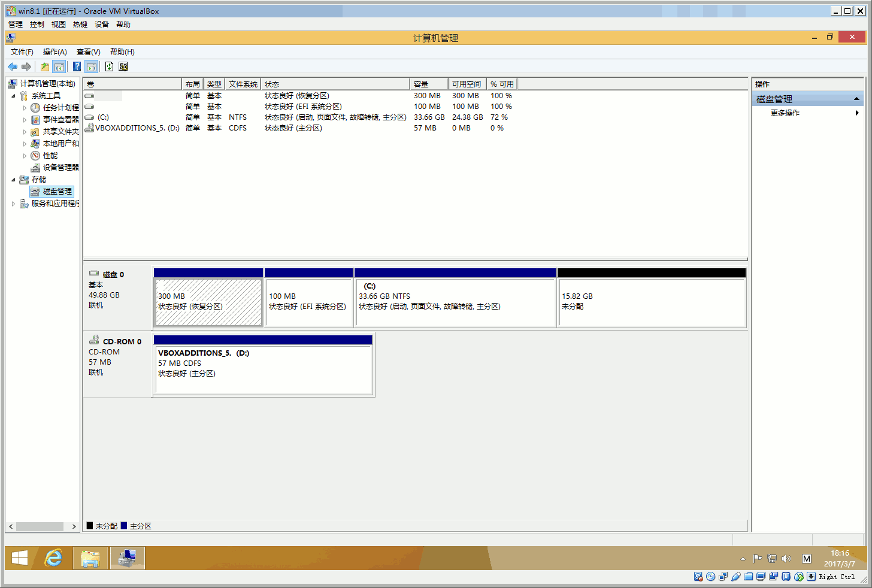Expand the 本地用户和组 node
This screenshot has width=872, height=588.
25,144
